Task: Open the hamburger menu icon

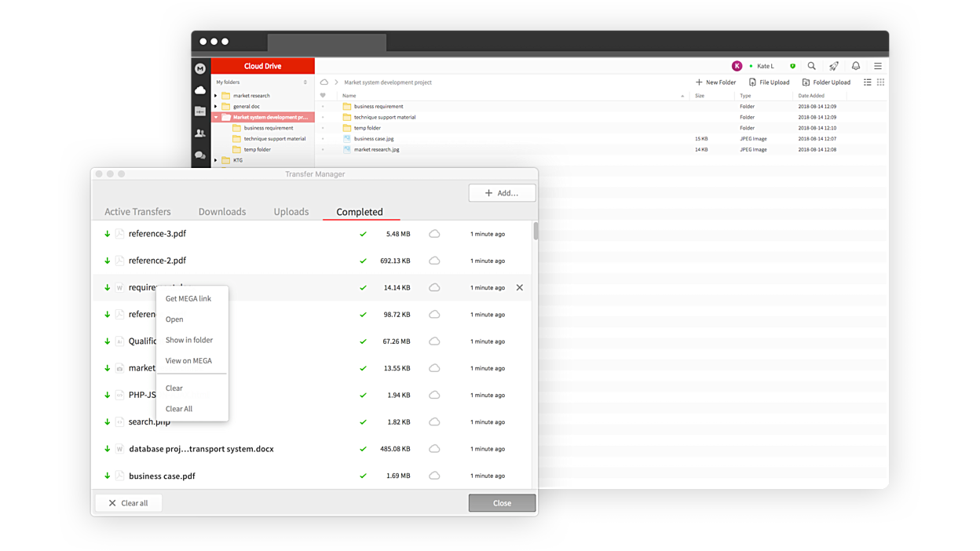Action: coord(878,66)
